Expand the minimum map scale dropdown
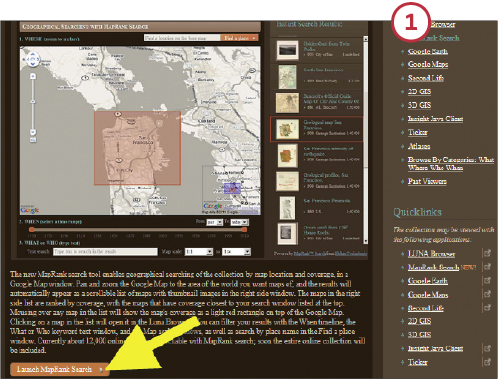 coord(199,252)
